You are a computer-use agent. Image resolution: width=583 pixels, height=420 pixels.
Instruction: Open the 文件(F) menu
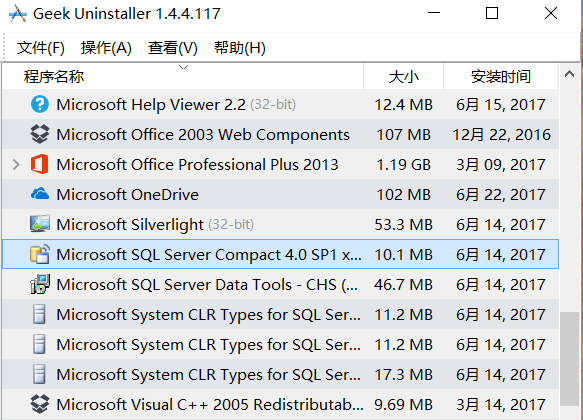[41, 48]
